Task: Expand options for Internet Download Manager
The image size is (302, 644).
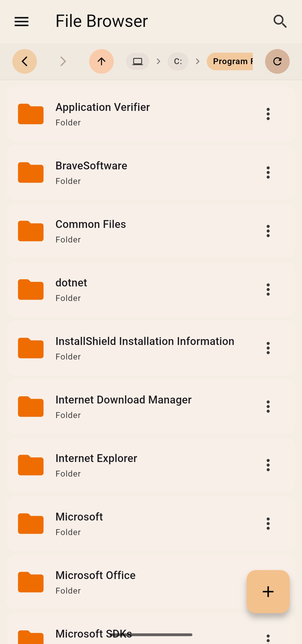Action: [268, 407]
